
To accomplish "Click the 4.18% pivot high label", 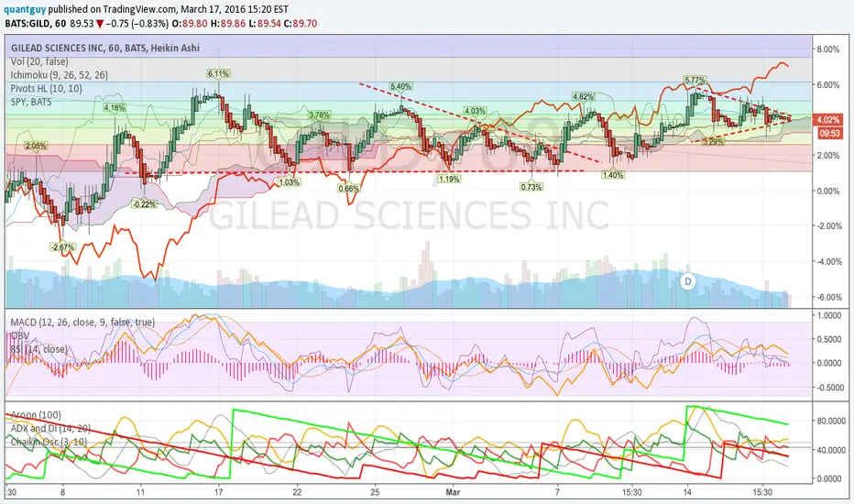I will (115, 107).
